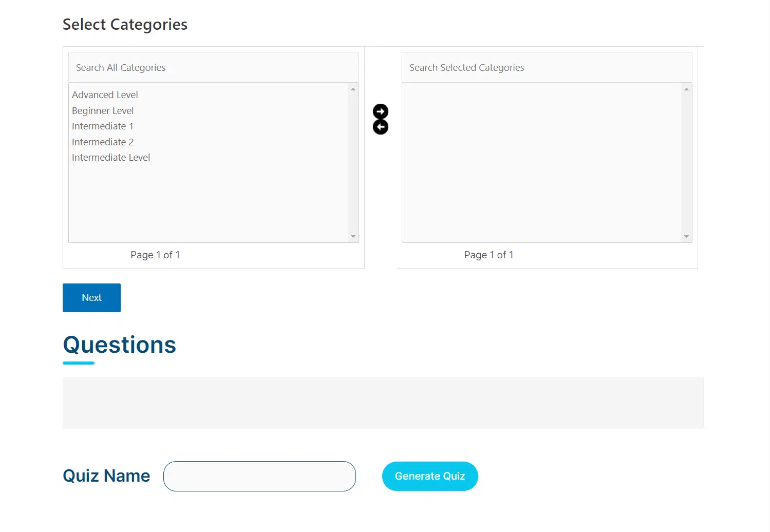Click down arrow of all categories scrollbar

pyautogui.click(x=353, y=236)
